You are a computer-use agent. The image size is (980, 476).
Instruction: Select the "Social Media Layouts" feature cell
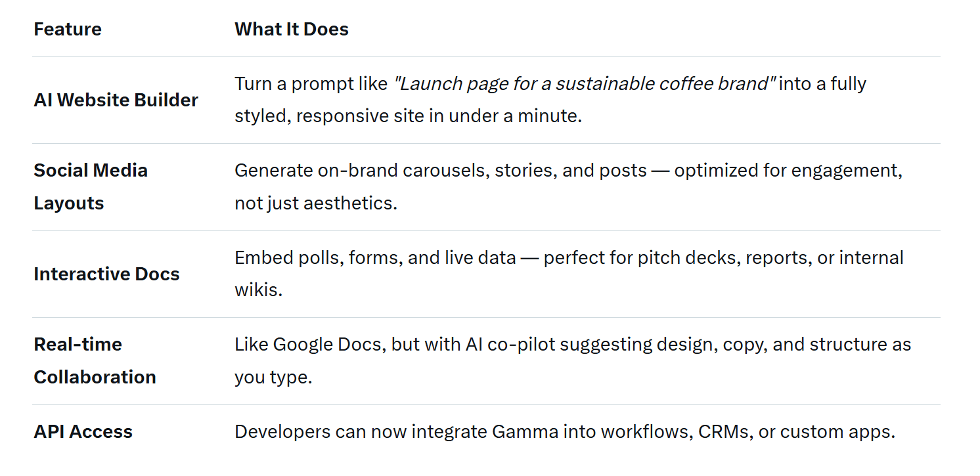(91, 186)
